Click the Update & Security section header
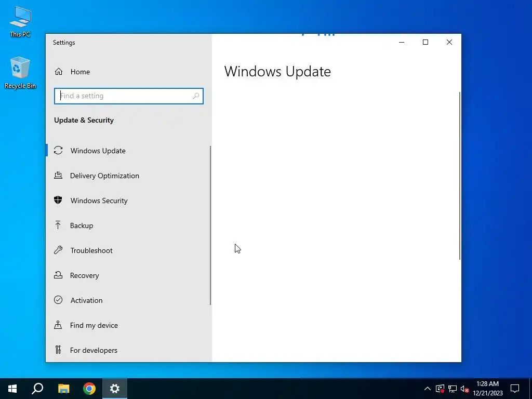Image resolution: width=532 pixels, height=399 pixels. [84, 120]
